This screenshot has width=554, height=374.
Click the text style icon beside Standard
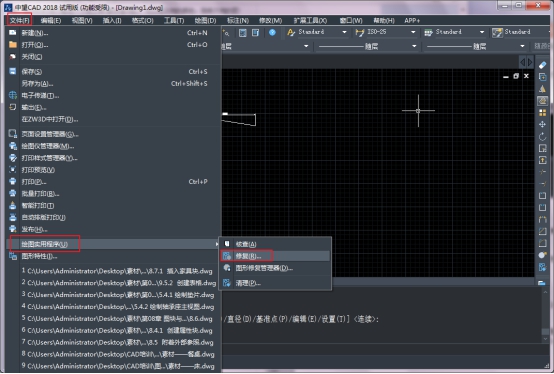[x=291, y=32]
